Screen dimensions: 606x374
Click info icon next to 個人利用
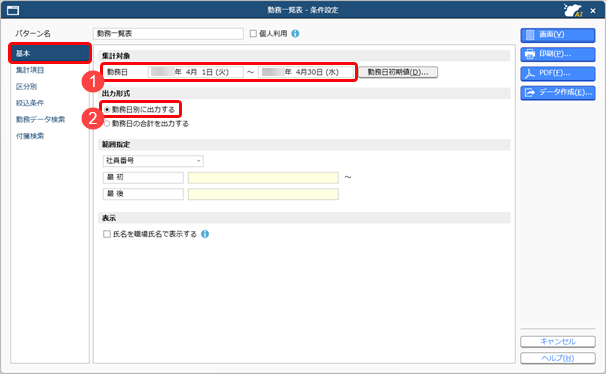[x=295, y=34]
